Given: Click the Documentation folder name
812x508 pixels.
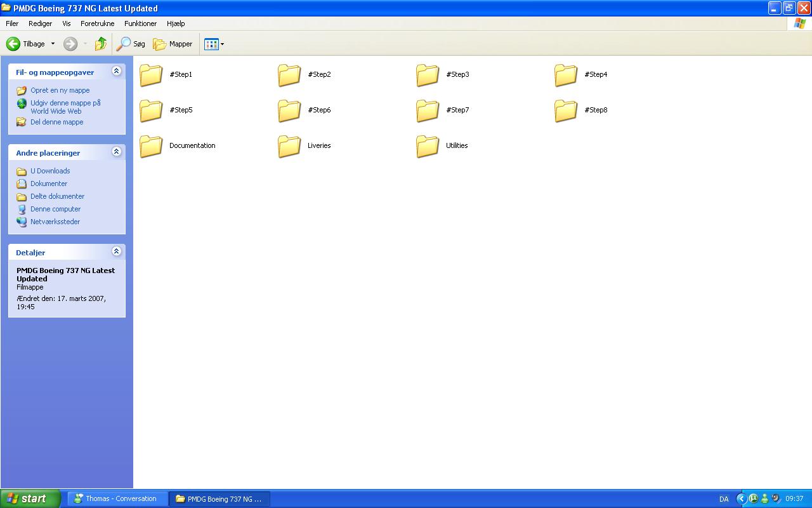Looking at the screenshot, I should (192, 145).
